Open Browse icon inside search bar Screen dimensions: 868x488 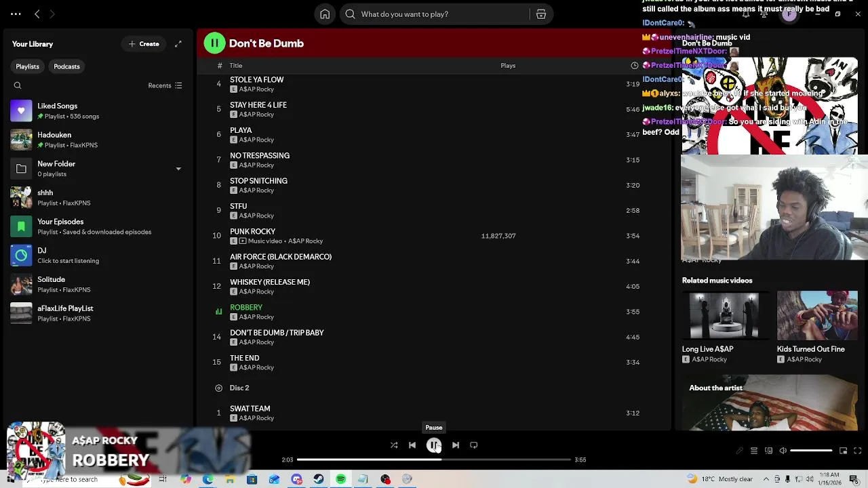click(x=541, y=14)
